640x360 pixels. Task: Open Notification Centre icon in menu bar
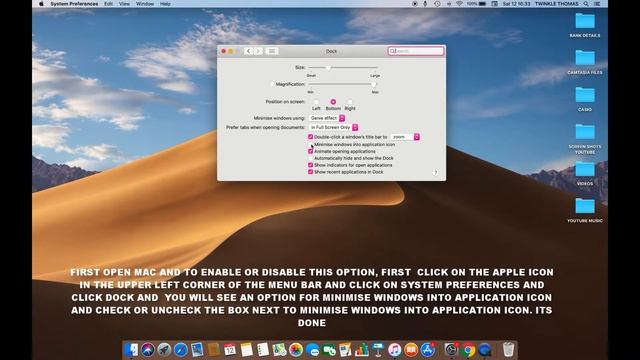point(597,4)
